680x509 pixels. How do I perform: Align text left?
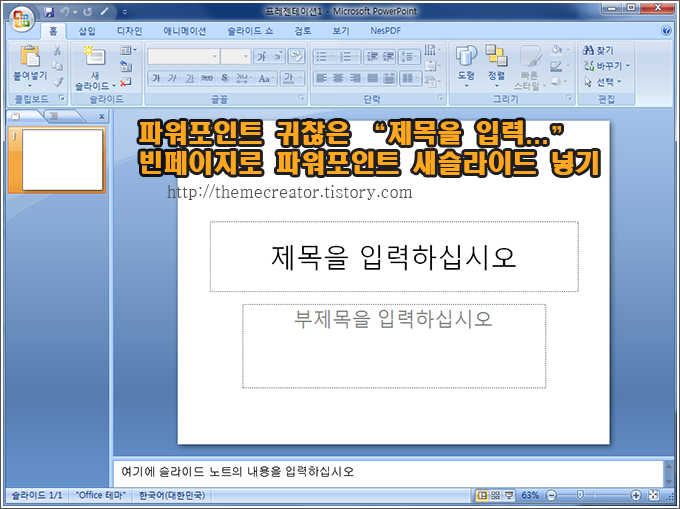(321, 78)
